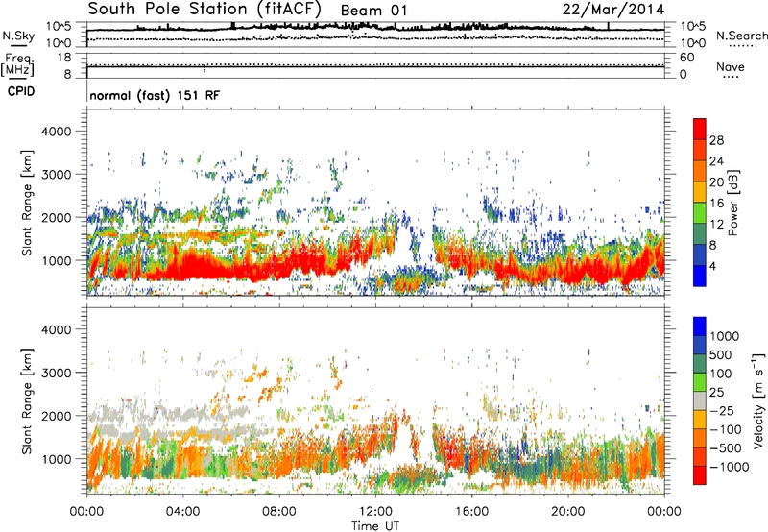Image resolution: width=768 pixels, height=532 pixels.
Task: Select Slant Range [km] label of power panel
Action: pyautogui.click(x=27, y=203)
